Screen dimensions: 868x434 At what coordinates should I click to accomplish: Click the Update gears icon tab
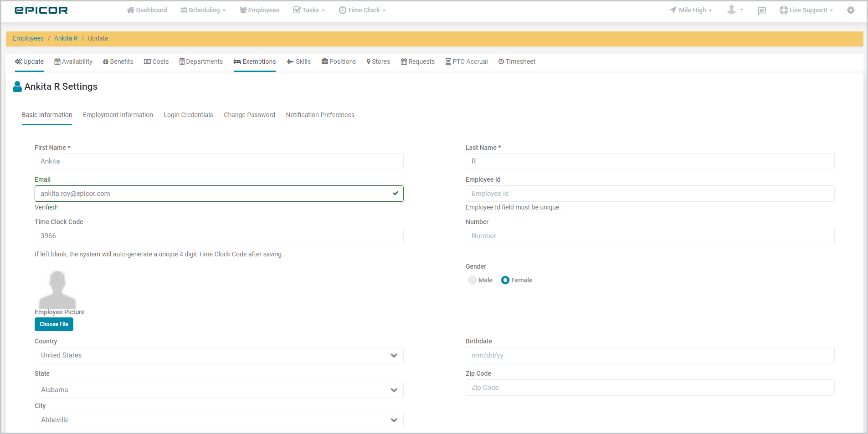click(18, 61)
